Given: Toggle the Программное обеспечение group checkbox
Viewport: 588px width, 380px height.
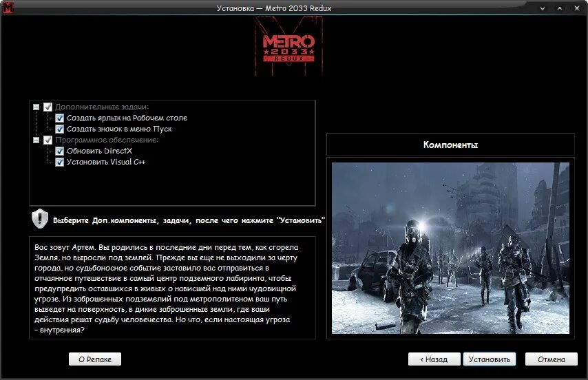Looking at the screenshot, I should [x=48, y=140].
